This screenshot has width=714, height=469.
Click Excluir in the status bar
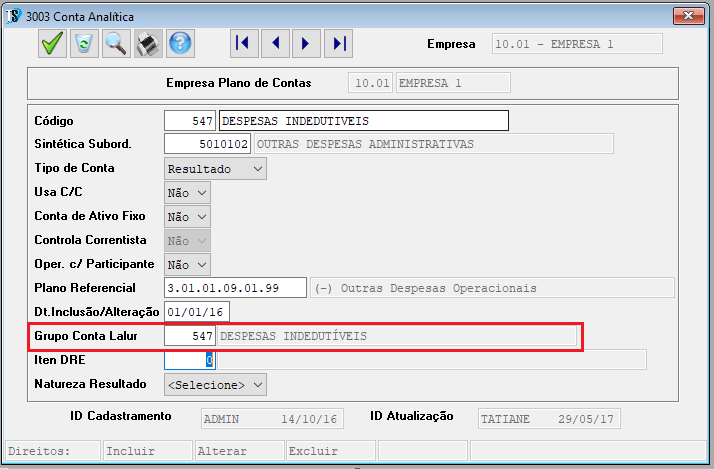tap(331, 451)
